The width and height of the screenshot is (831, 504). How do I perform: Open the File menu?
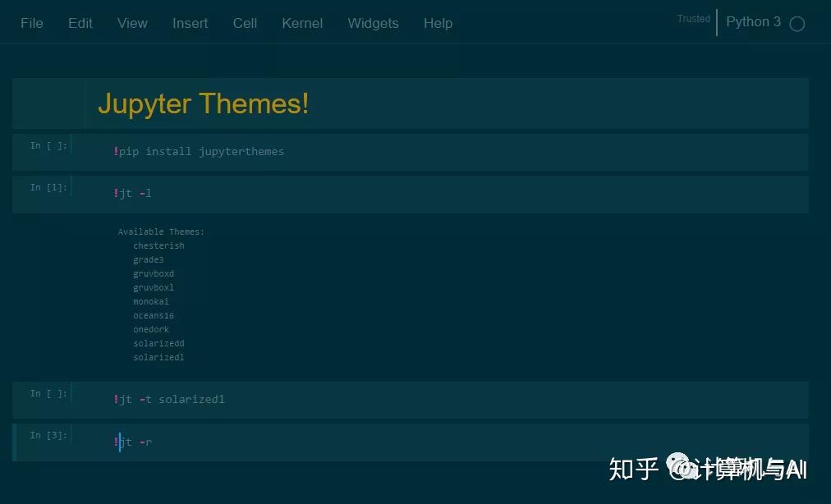point(31,23)
